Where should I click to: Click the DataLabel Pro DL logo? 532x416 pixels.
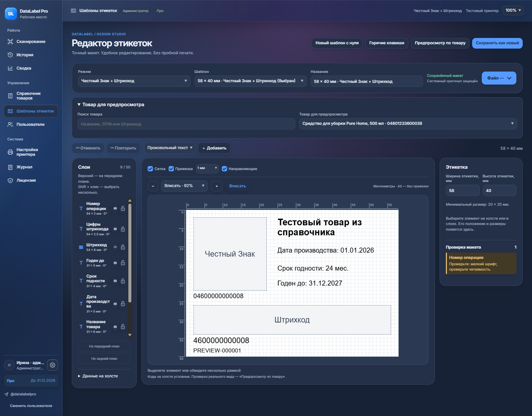pyautogui.click(x=11, y=14)
